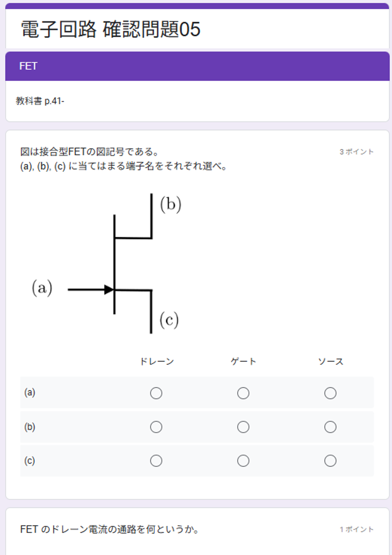This screenshot has height=555, width=392.
Task: Select ゲート for row (a)
Action: pyautogui.click(x=243, y=393)
